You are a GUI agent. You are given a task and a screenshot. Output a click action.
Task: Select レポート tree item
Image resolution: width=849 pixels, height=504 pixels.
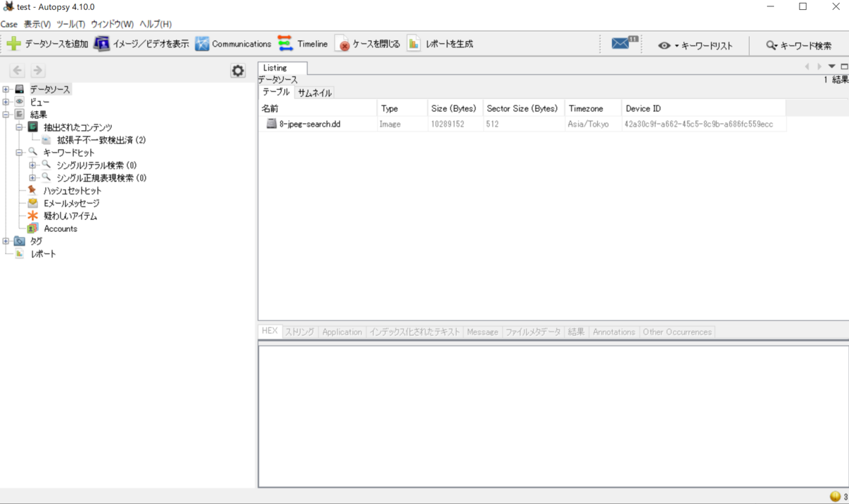(x=43, y=254)
